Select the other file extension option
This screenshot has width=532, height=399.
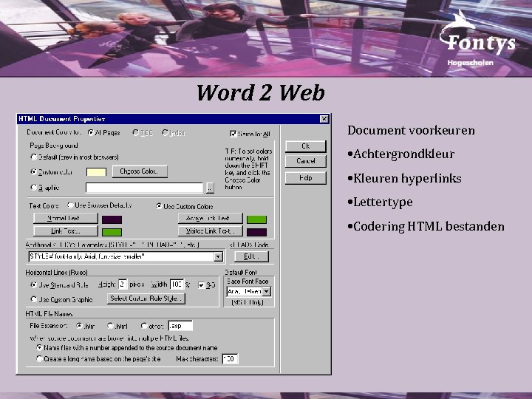(144, 326)
